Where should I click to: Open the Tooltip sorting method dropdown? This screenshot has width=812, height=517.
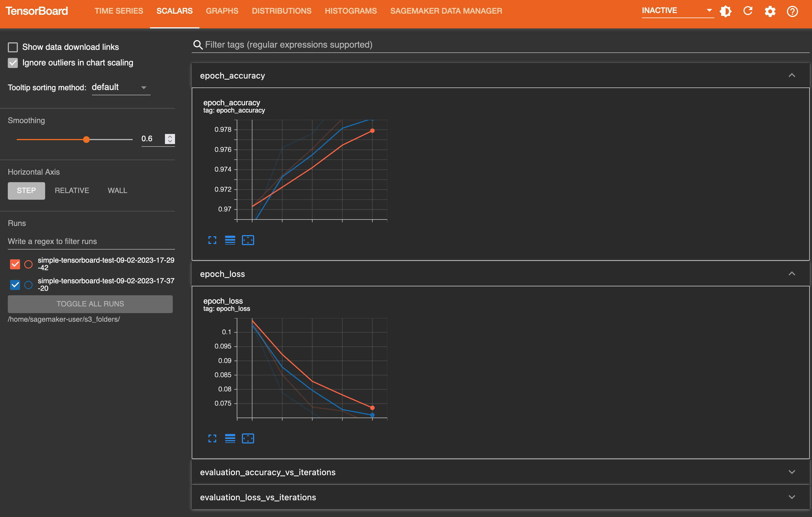(x=118, y=87)
